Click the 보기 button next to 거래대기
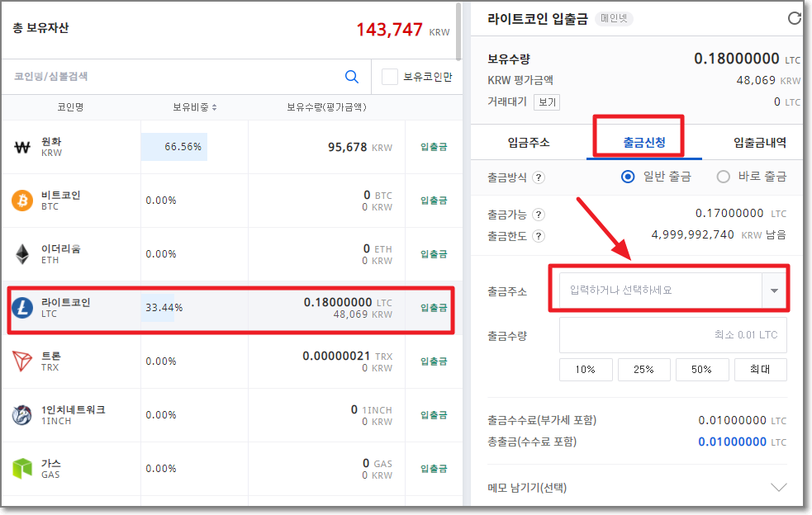Viewport: 812px width, 515px height. pos(547,102)
